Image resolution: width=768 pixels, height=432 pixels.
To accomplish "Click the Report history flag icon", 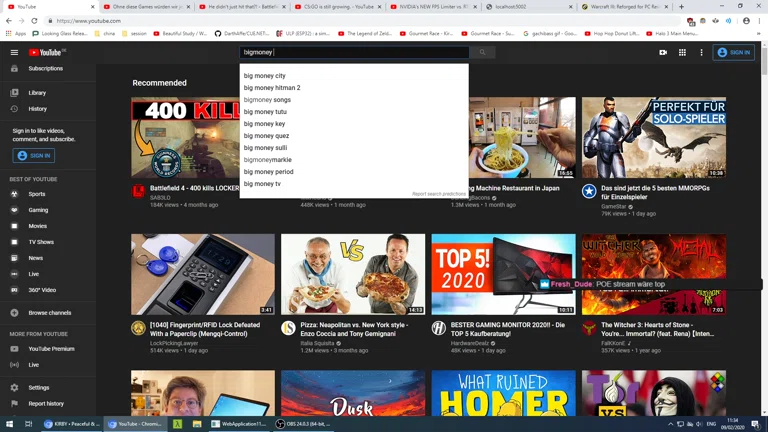I will [14, 404].
